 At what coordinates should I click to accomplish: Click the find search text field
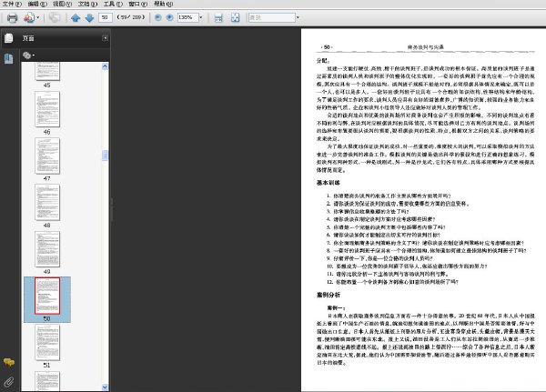(272, 17)
